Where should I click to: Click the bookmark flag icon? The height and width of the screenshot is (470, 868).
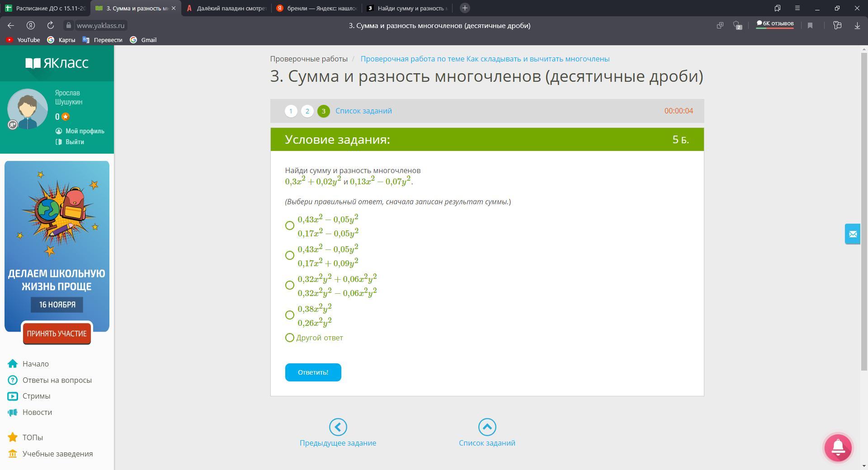810,26
